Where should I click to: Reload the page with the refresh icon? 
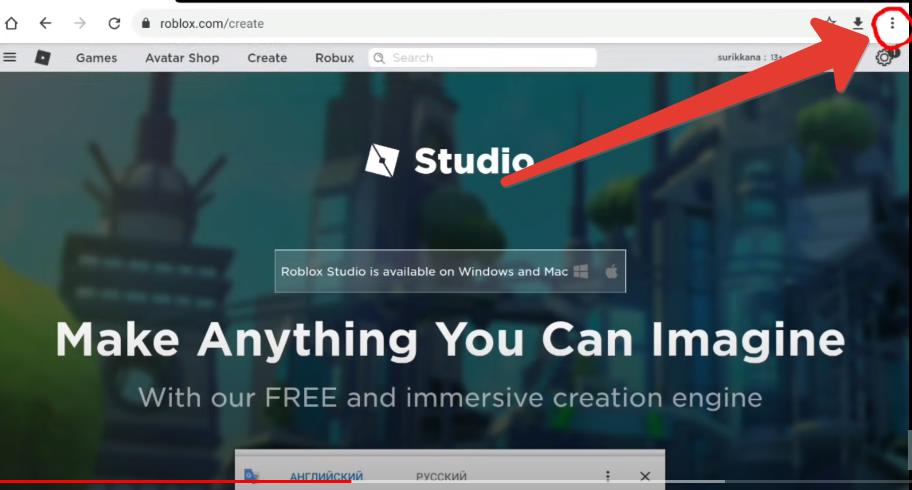click(114, 23)
